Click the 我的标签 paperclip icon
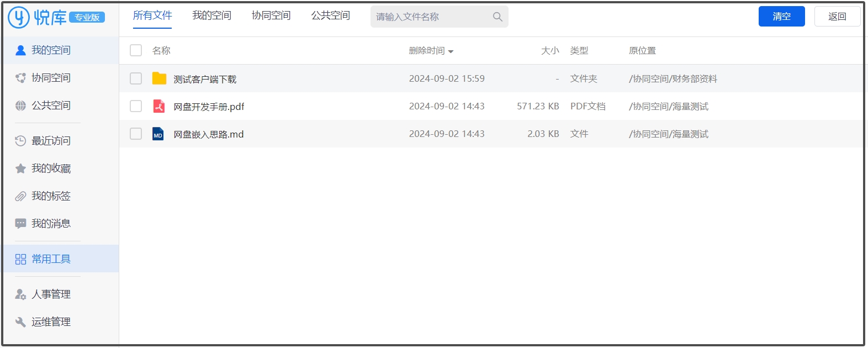Screen dimensions: 868x348 pos(20,196)
